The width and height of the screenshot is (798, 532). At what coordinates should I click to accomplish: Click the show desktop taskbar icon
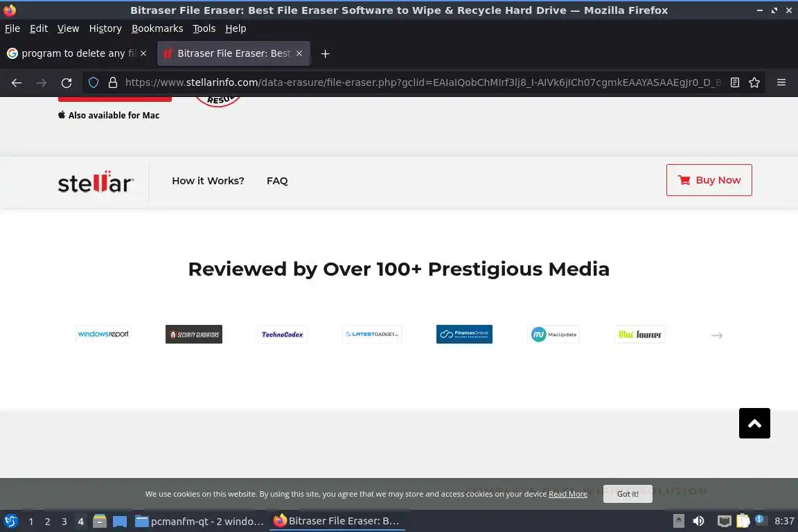pos(120,522)
